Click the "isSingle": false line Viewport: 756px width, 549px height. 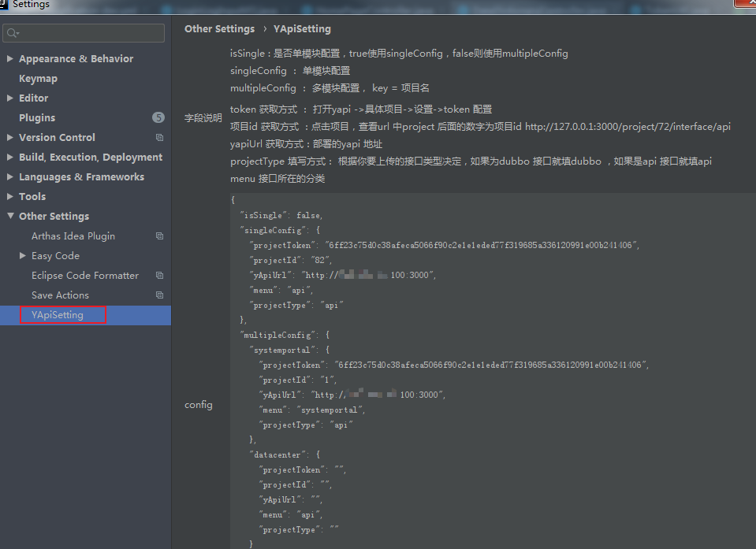281,215
